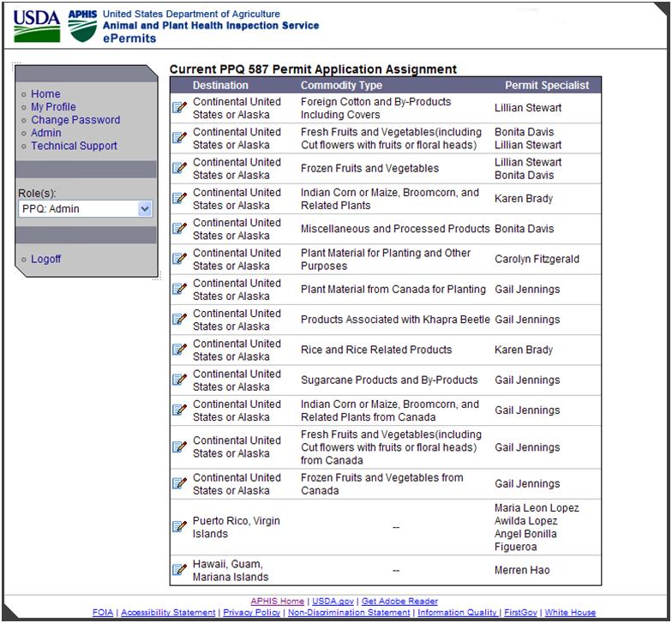Select Change Password link
The height and width of the screenshot is (623, 672).
pos(75,120)
